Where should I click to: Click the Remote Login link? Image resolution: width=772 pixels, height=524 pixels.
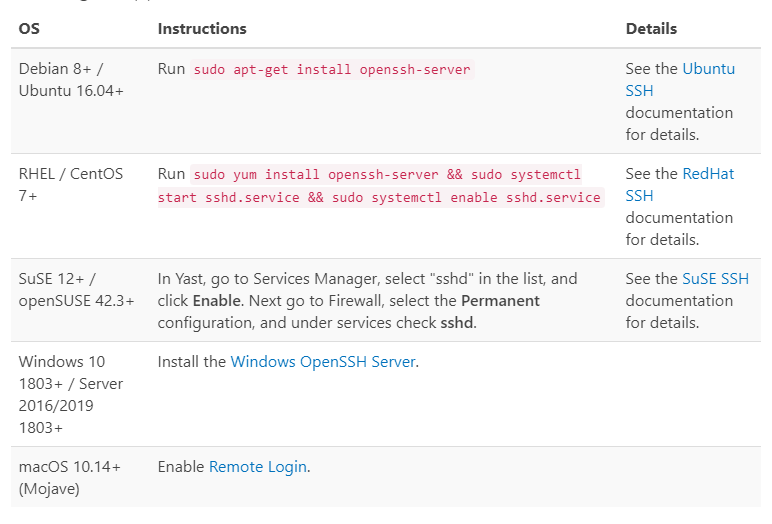258,467
